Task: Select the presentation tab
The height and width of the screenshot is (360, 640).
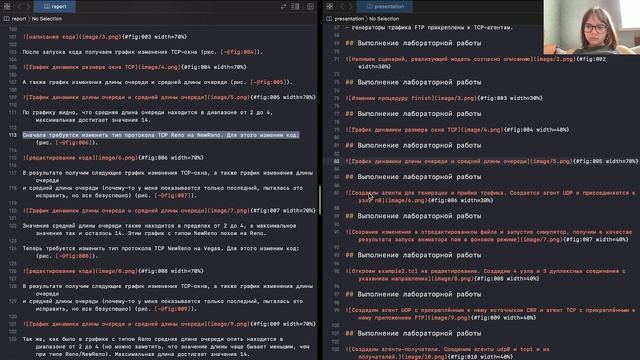Action: (384, 7)
